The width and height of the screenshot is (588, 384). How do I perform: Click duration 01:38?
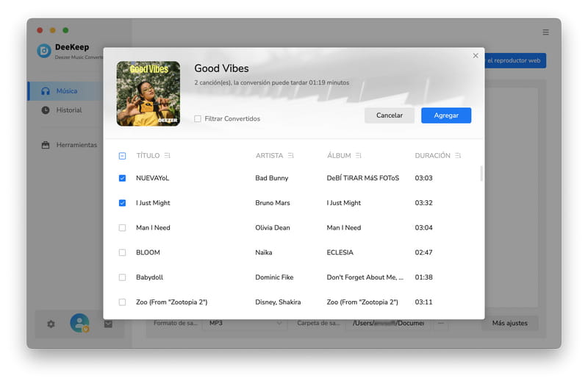423,277
